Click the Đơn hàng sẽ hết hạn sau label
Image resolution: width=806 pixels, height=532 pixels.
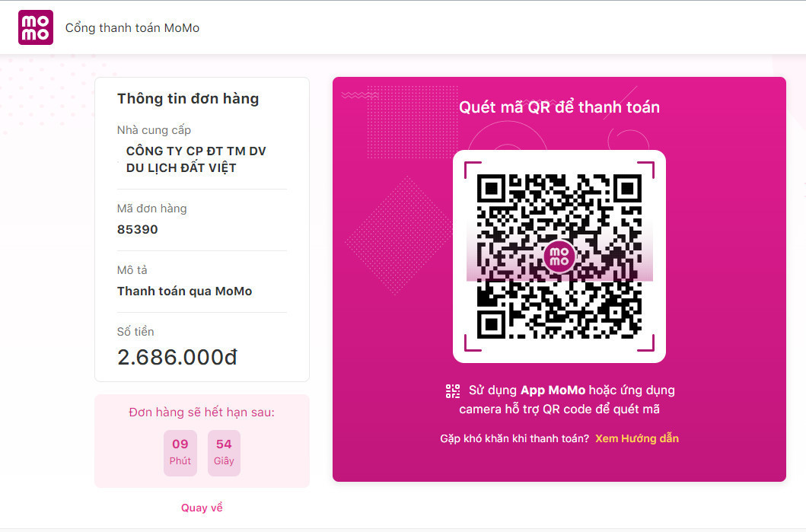pos(202,413)
